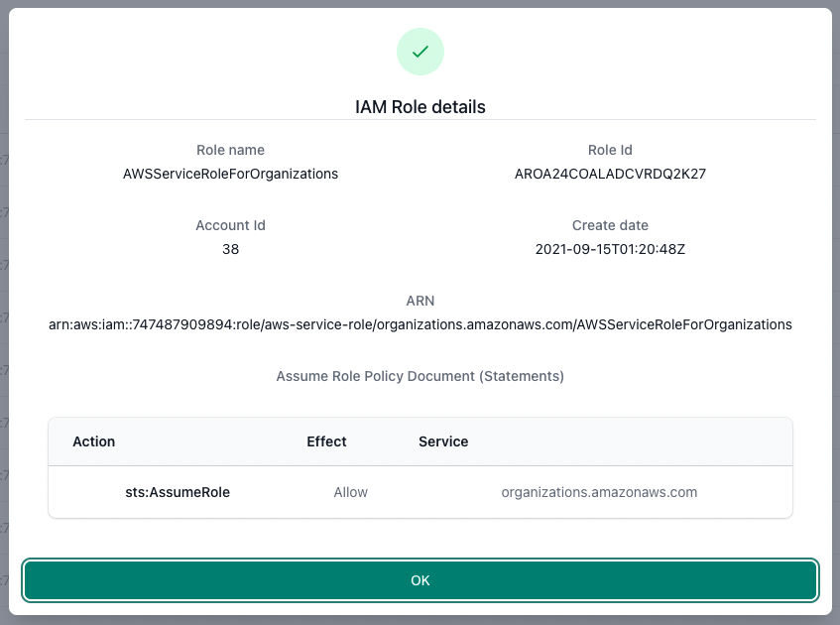Click the ARN label

tap(420, 301)
